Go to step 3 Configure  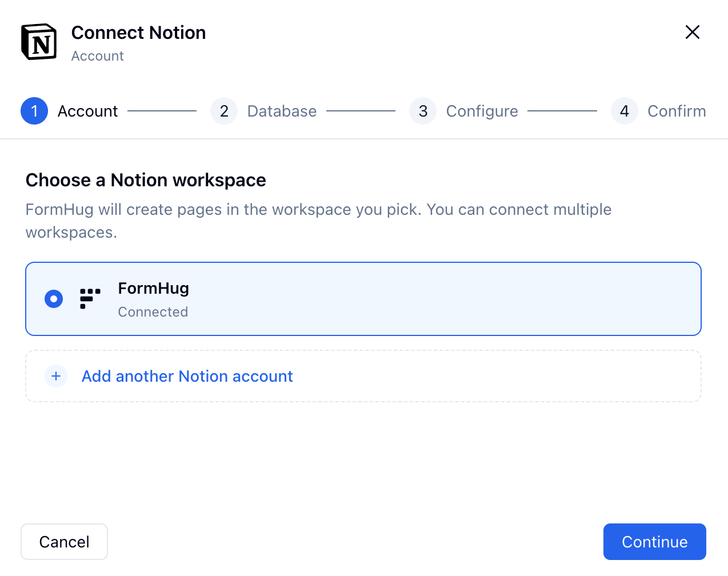[x=463, y=111]
